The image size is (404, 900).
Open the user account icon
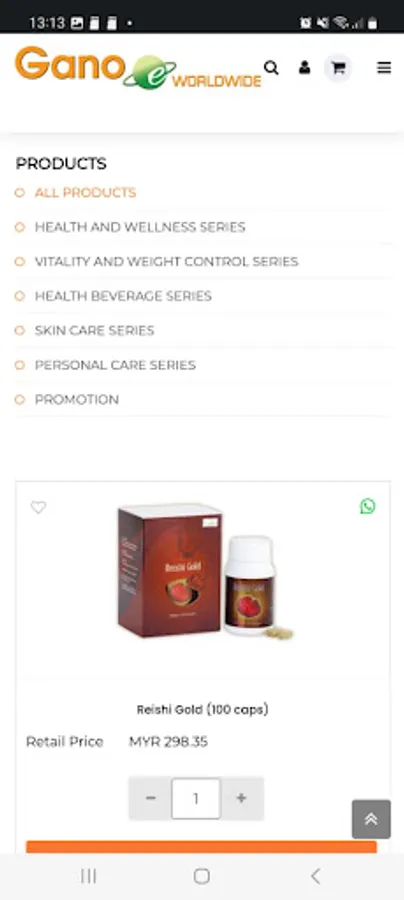pos(304,68)
